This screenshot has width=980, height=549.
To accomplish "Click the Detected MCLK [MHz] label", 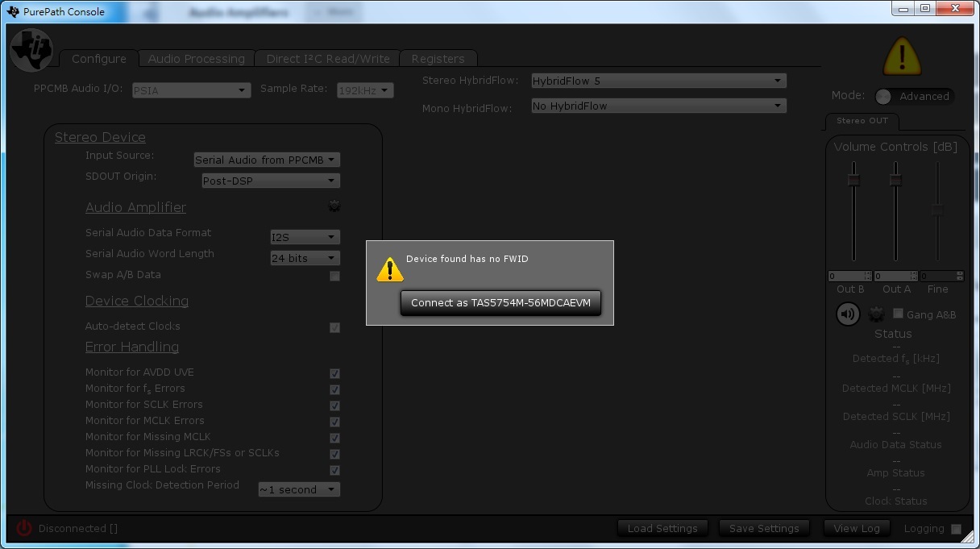I will (x=896, y=389).
